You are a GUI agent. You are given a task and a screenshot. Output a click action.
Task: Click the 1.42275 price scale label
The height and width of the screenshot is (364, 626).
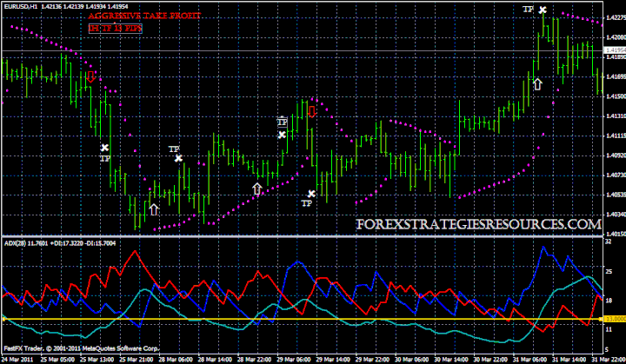[616, 17]
